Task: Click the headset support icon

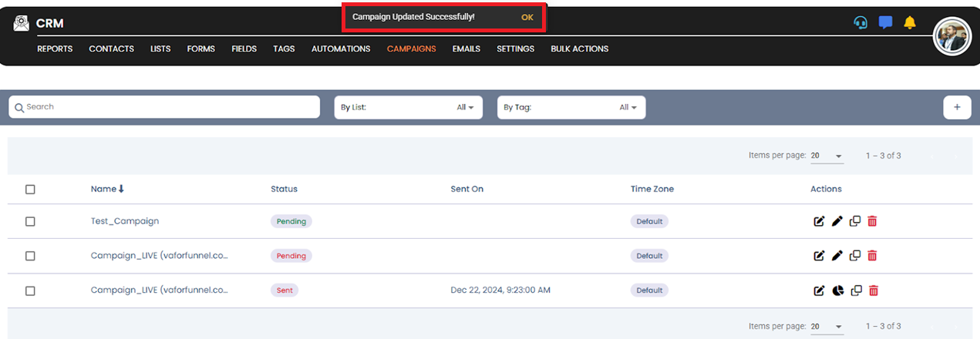Action: [860, 22]
